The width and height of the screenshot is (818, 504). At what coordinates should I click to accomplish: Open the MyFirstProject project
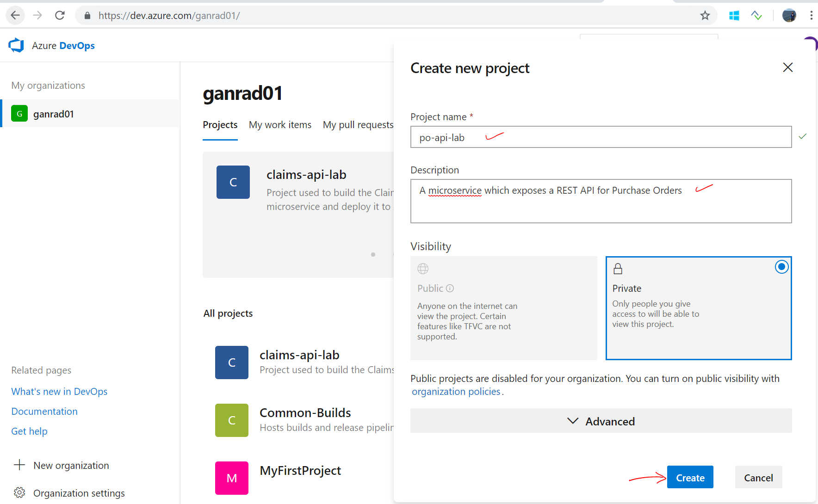(300, 471)
